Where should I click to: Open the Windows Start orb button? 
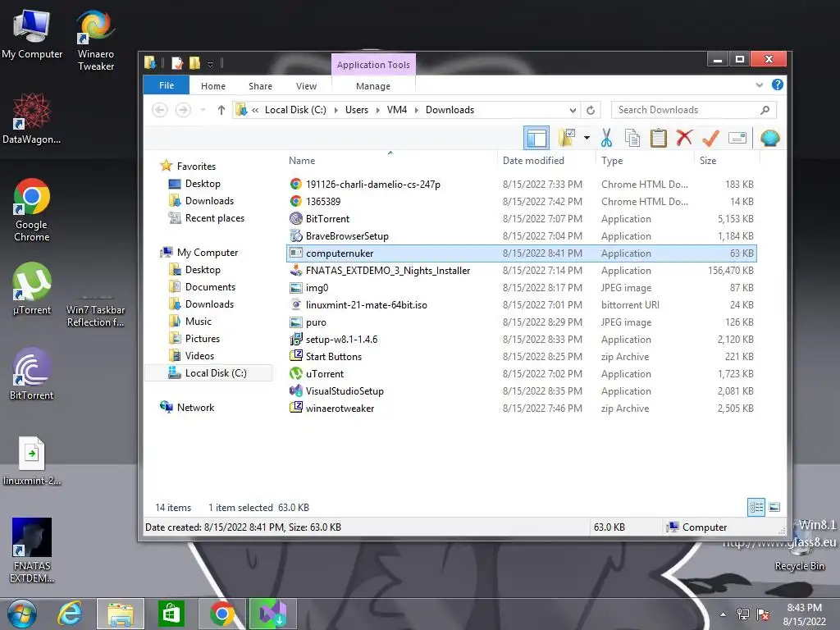click(21, 614)
